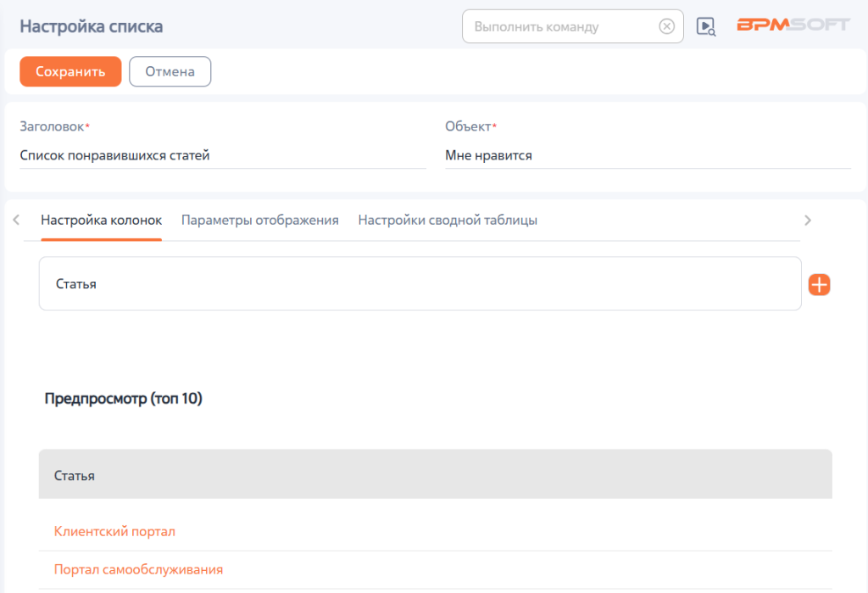Image resolution: width=868 pixels, height=593 pixels.
Task: Open the Портал самообслуживания link
Action: pos(138,569)
